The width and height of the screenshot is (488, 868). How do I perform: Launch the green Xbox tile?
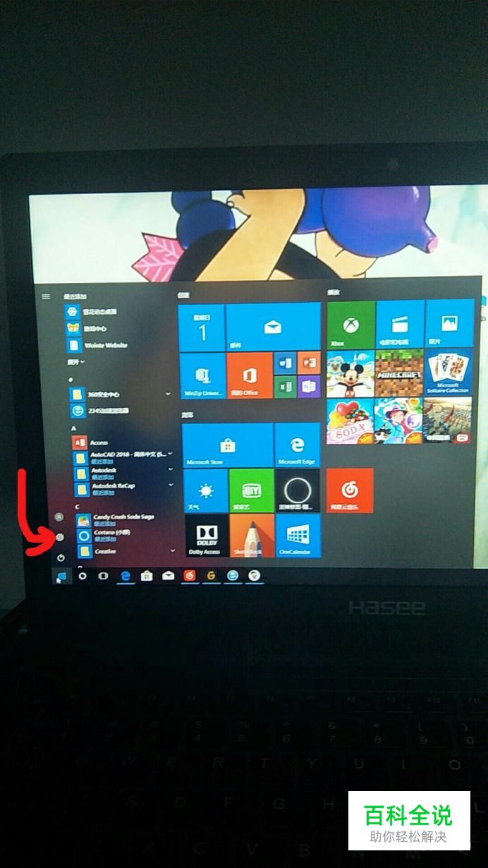click(x=350, y=325)
